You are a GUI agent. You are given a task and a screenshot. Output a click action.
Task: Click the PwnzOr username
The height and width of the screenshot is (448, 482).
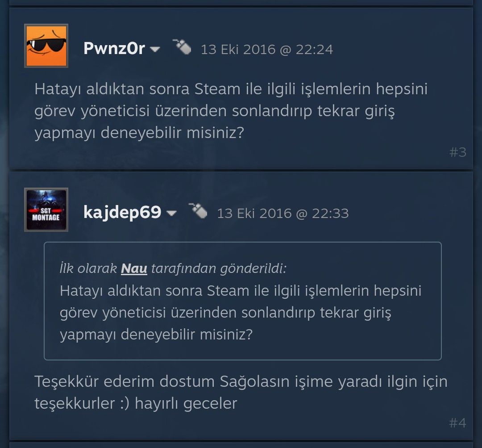tap(114, 49)
